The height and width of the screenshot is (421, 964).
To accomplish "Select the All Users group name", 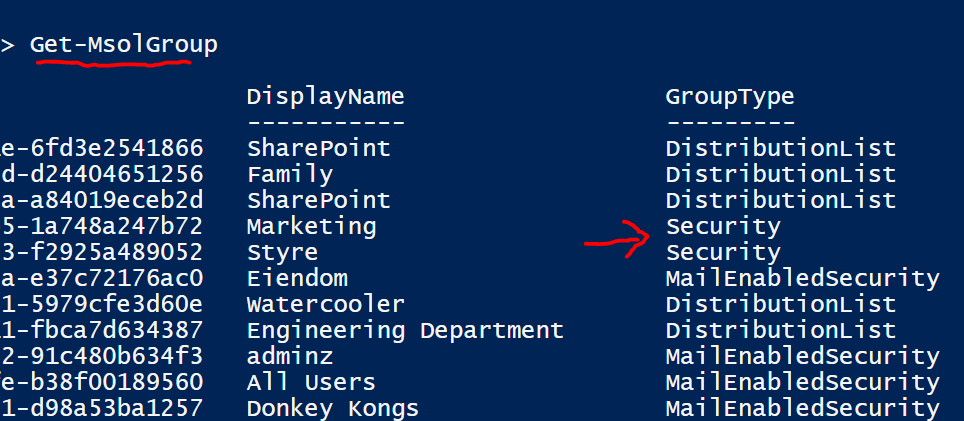I will click(x=311, y=382).
